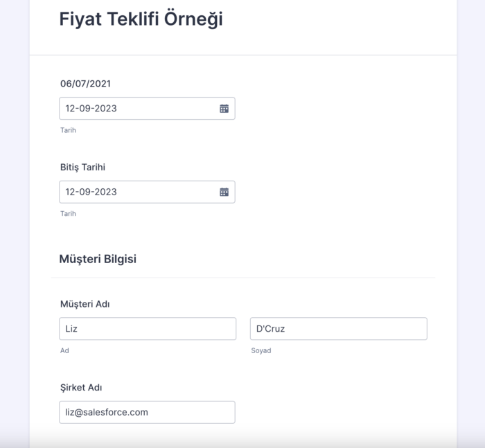The image size is (485, 448).
Task: Click the divider line beneath Müşteri Bilgisi
Action: pyautogui.click(x=242, y=278)
